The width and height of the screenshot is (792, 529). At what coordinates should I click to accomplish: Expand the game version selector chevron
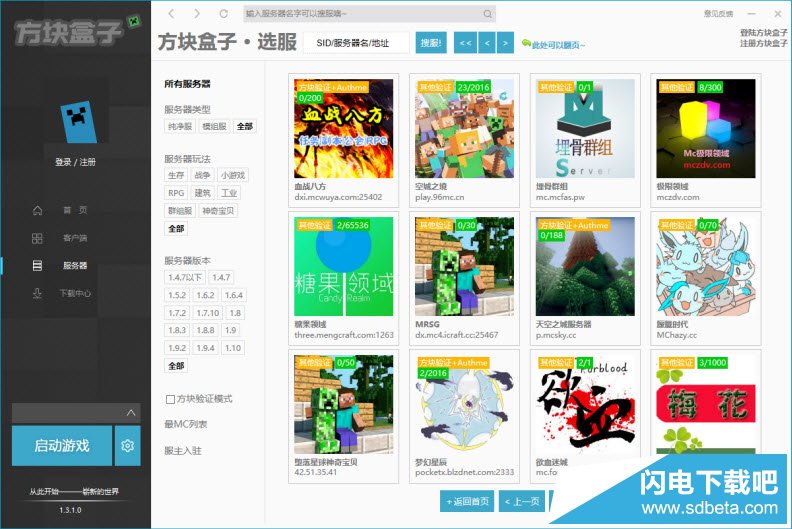(x=131, y=413)
